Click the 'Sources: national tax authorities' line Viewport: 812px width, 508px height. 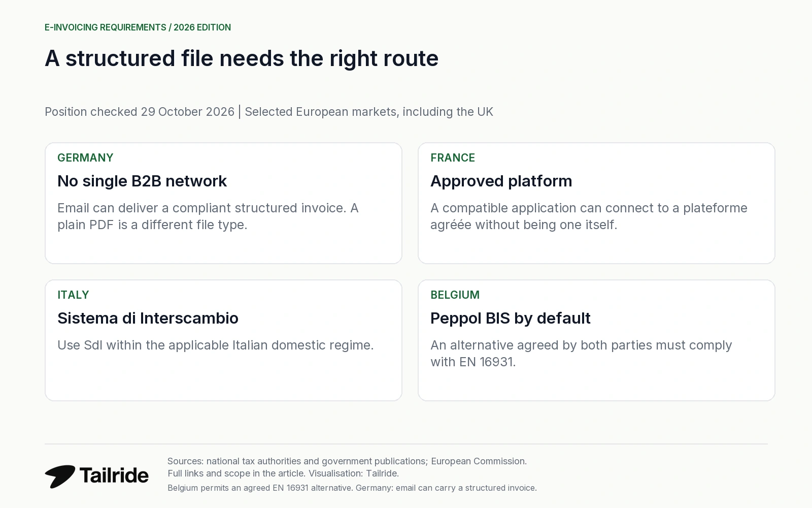347,461
